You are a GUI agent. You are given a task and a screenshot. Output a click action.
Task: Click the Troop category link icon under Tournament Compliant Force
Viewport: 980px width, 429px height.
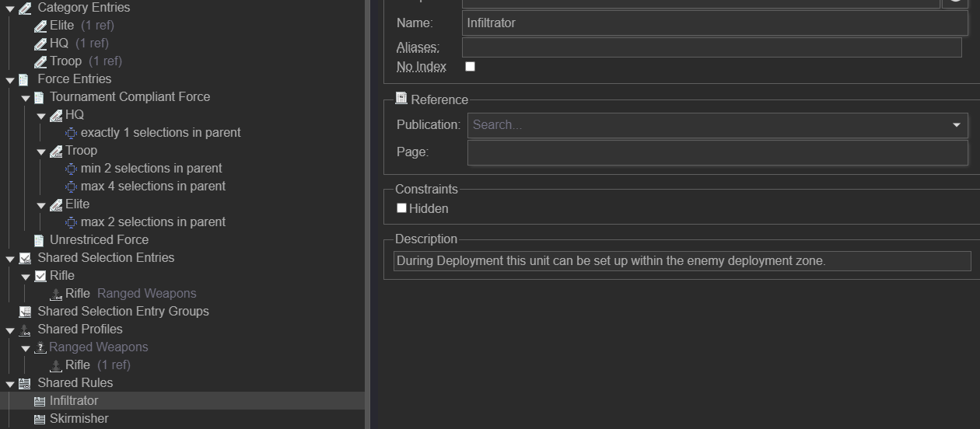click(x=56, y=151)
